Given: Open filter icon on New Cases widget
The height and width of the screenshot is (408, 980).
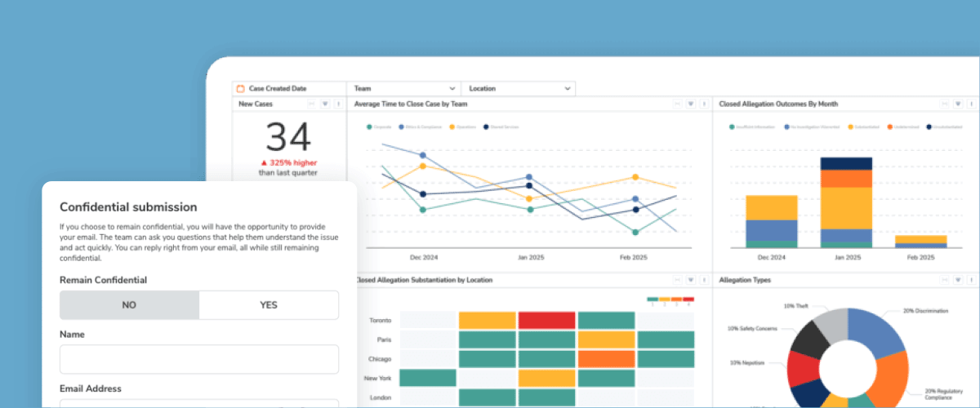Looking at the screenshot, I should (x=325, y=104).
